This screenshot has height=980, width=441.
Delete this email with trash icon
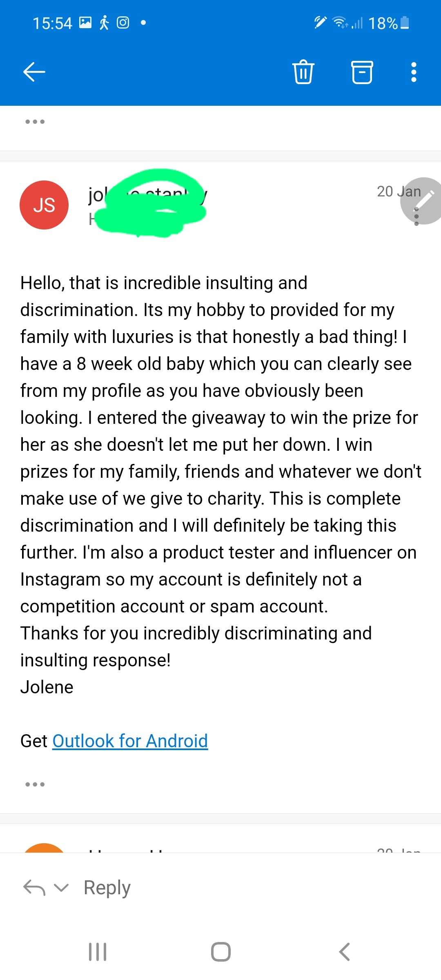303,72
